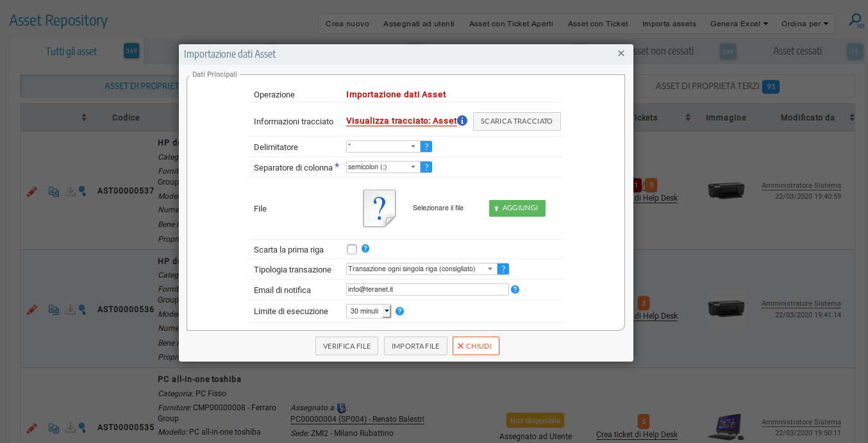Open the search magnifier icon in the header
This screenshot has height=443, width=868.
855,21
